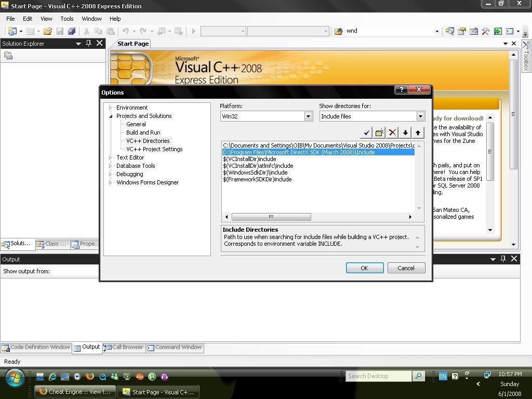Open the File menu
Image resolution: width=532 pixels, height=399 pixels.
point(10,19)
